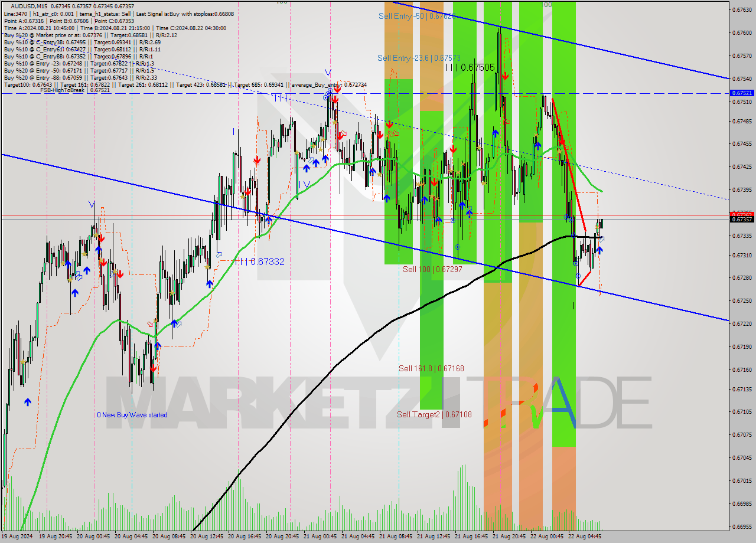Image resolution: width=756 pixels, height=543 pixels.
Task: Click the '21 Aug 20:45' time label
Action: click(510, 537)
